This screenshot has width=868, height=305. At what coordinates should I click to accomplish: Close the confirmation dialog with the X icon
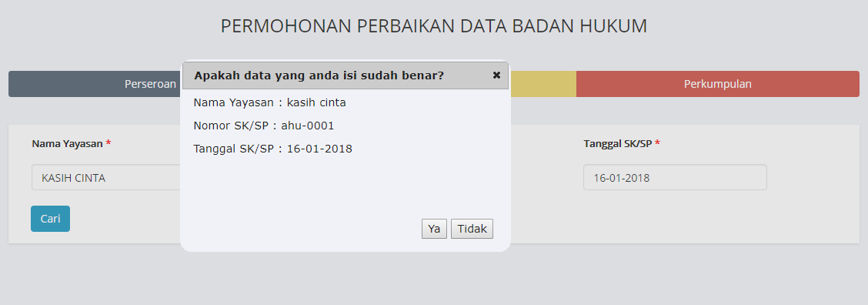click(496, 75)
